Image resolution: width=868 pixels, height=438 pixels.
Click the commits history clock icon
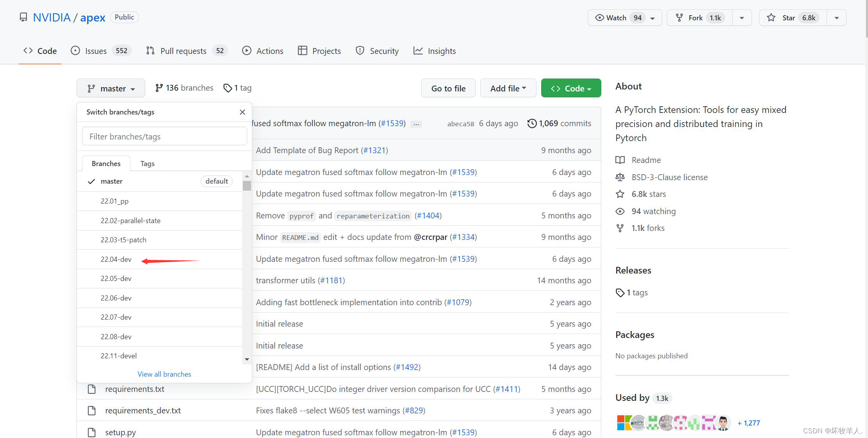pos(532,123)
